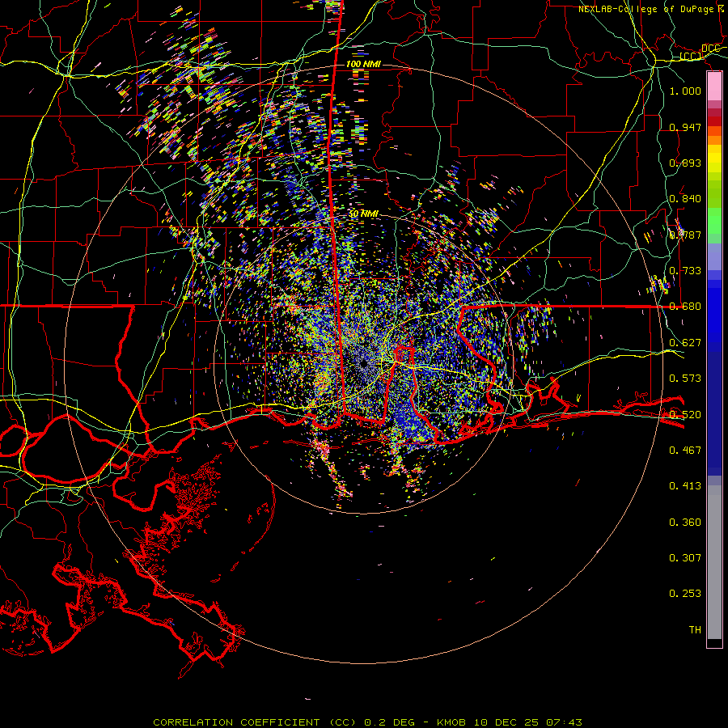Pick the dark navy segment of the color scale

[x=714, y=413]
